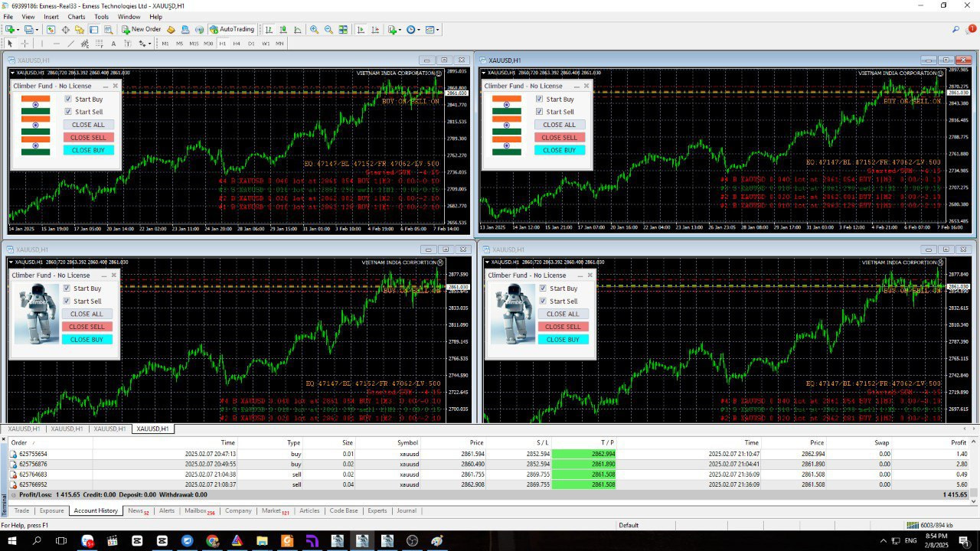Toggle the AutoTrading button
Viewport: 980px width, 551px height.
pyautogui.click(x=232, y=29)
